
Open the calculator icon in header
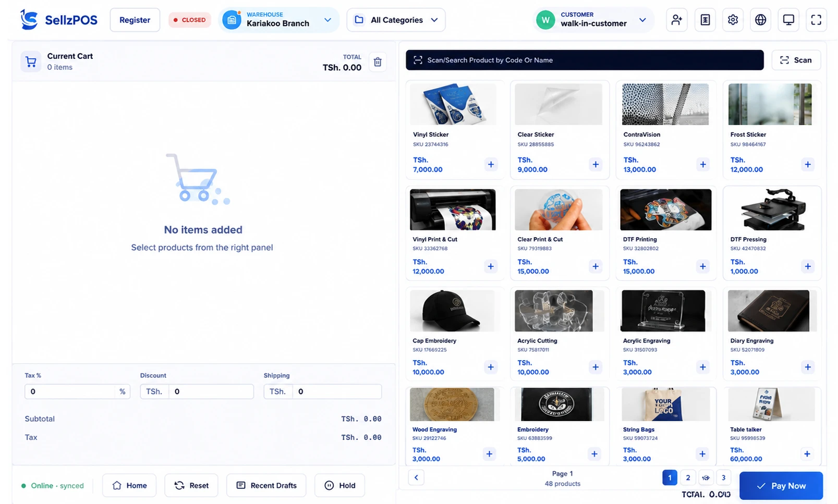point(705,20)
